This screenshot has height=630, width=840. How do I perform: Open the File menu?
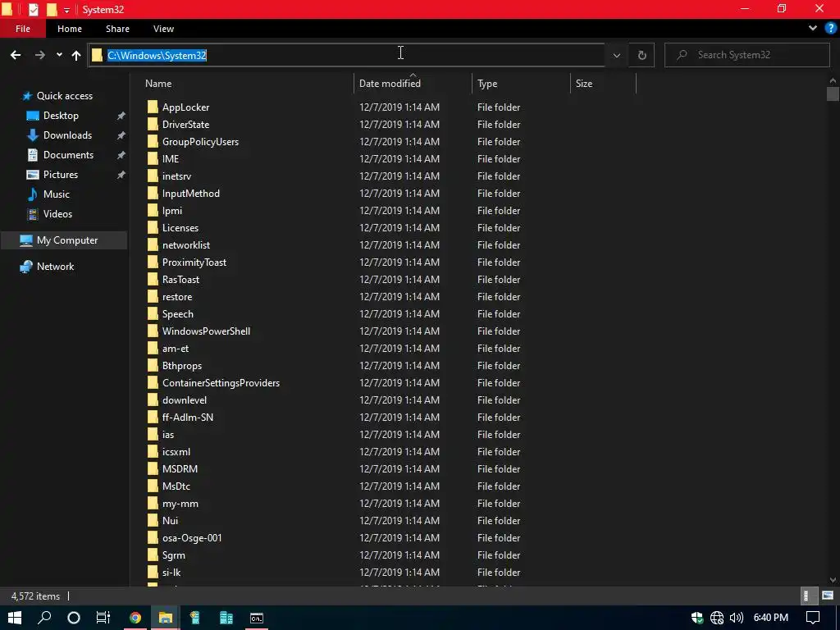click(22, 29)
